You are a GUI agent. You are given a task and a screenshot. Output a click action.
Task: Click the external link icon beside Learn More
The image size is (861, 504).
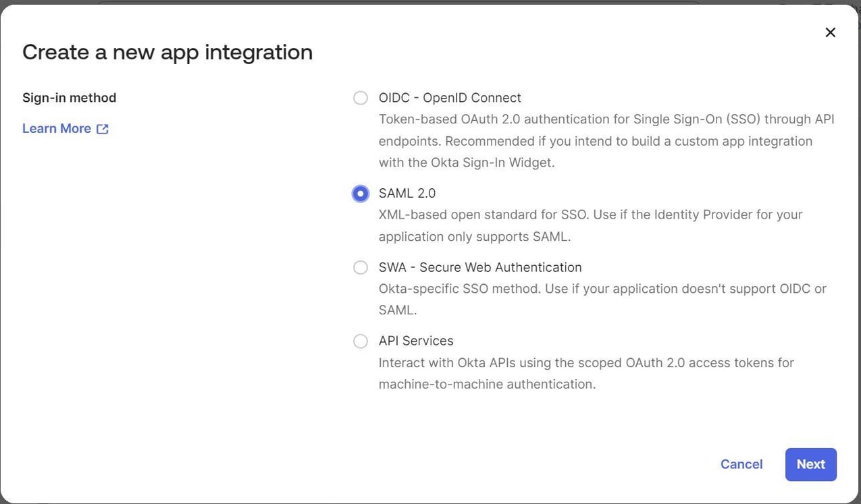pos(103,128)
